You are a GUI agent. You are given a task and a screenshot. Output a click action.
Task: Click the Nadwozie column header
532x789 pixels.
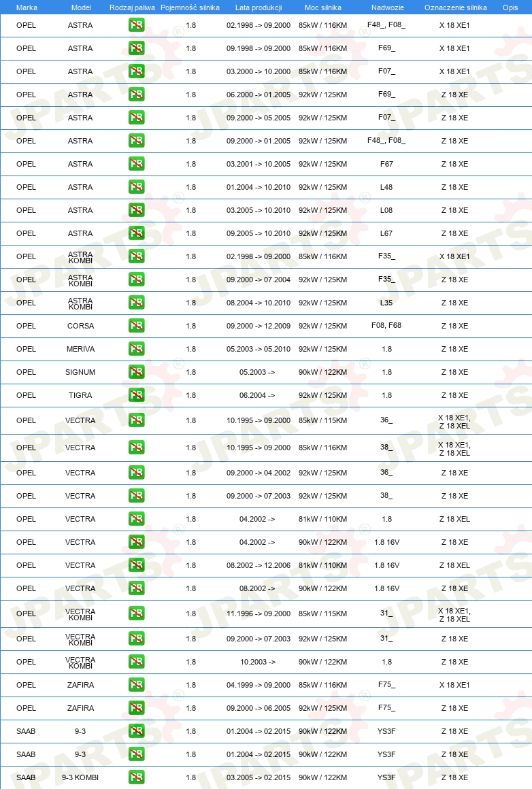(388, 7)
